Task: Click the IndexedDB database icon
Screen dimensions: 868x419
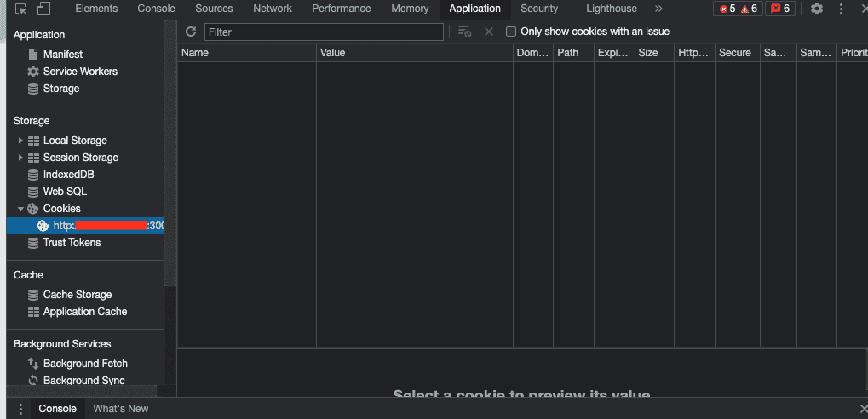Action: click(x=33, y=175)
